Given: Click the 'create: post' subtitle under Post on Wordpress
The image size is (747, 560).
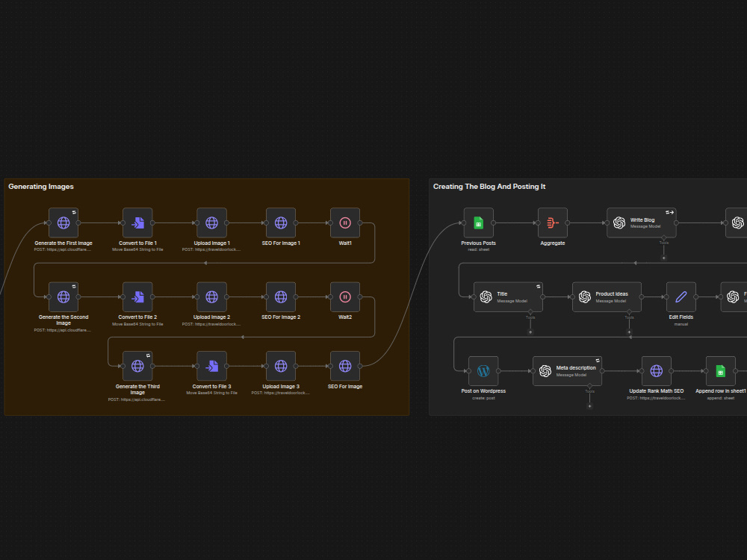Looking at the screenshot, I should click(x=483, y=398).
